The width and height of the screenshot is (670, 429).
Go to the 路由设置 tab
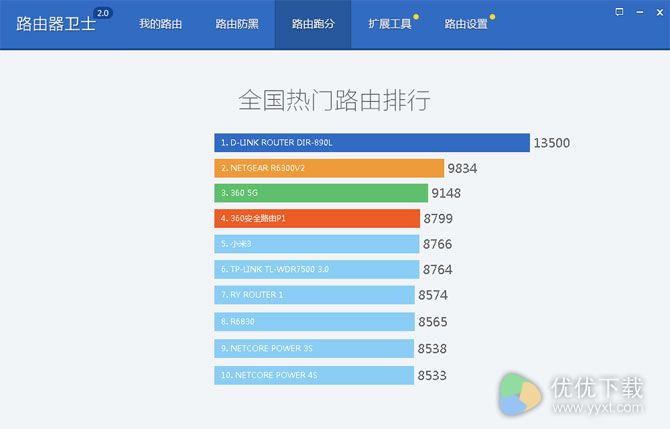click(x=466, y=24)
